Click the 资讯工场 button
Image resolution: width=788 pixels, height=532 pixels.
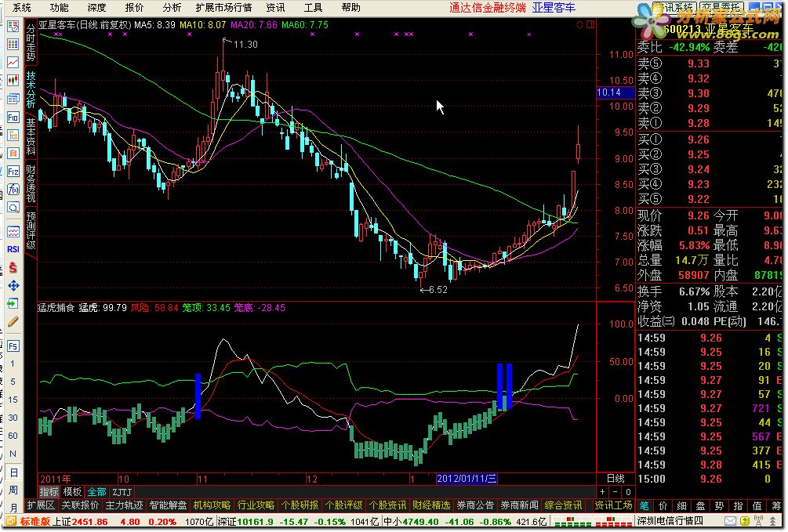pyautogui.click(x=613, y=505)
